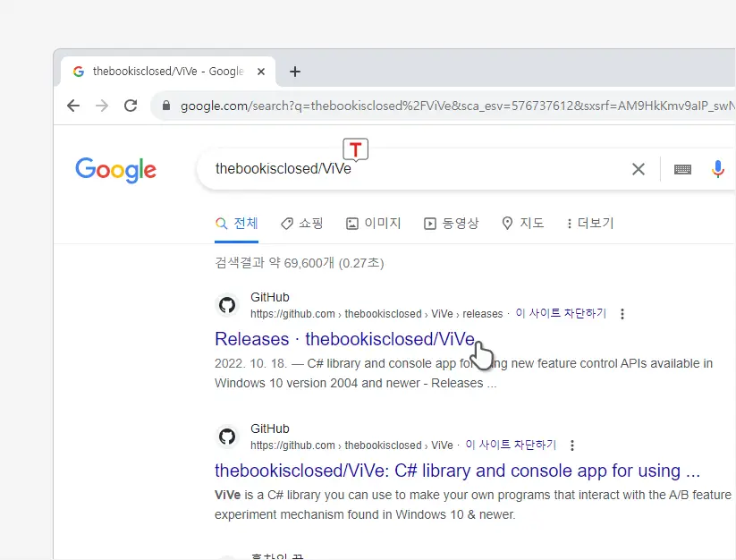Click the address bar URL

(x=457, y=106)
